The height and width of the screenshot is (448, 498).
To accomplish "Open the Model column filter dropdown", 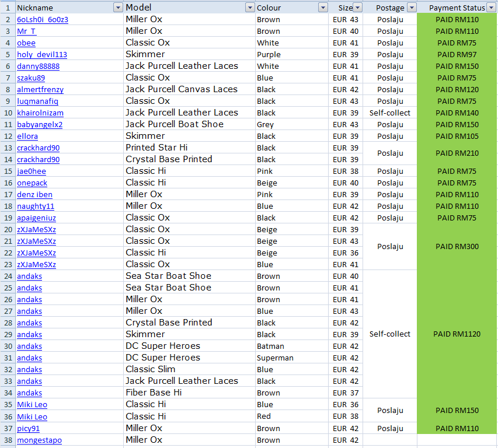I will coord(250,8).
